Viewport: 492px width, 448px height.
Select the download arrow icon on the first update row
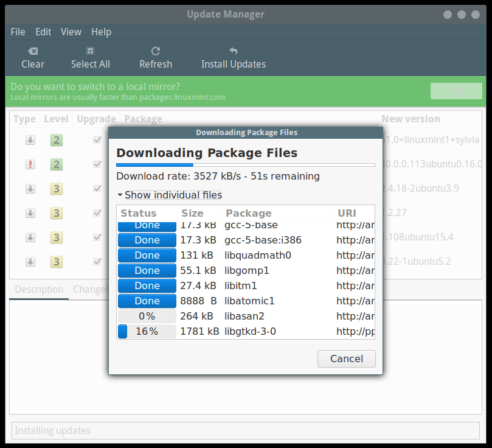(30, 140)
